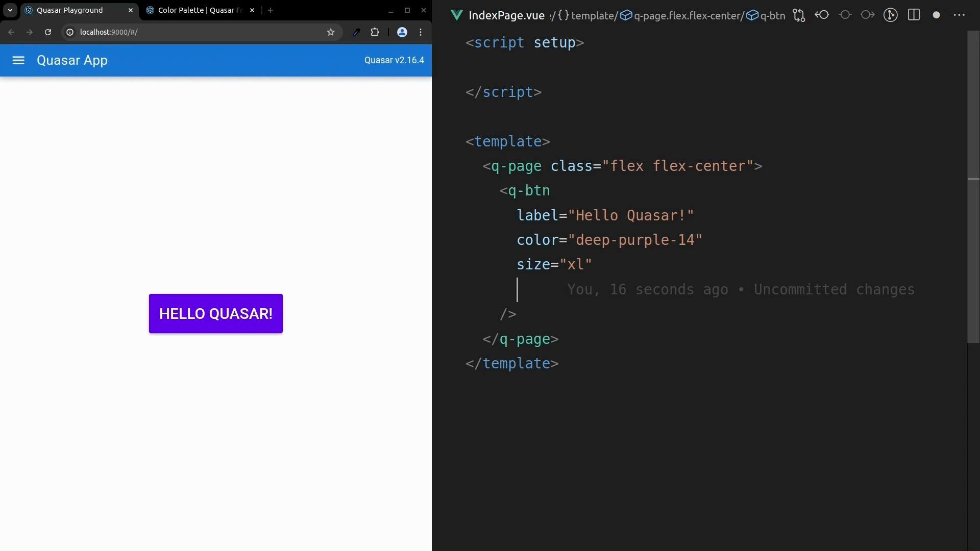Open the Quasar App hamburger menu
The image size is (980, 551).
click(18, 60)
